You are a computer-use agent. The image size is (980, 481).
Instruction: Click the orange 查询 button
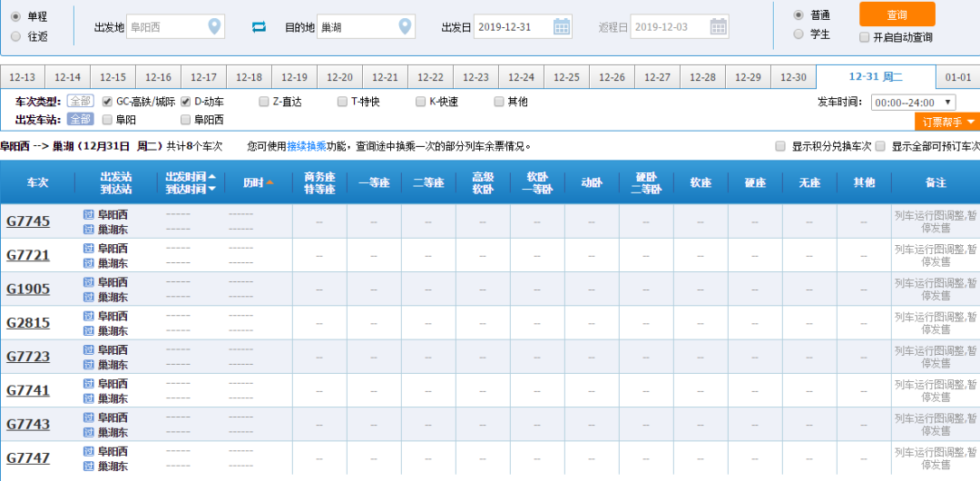point(897,15)
